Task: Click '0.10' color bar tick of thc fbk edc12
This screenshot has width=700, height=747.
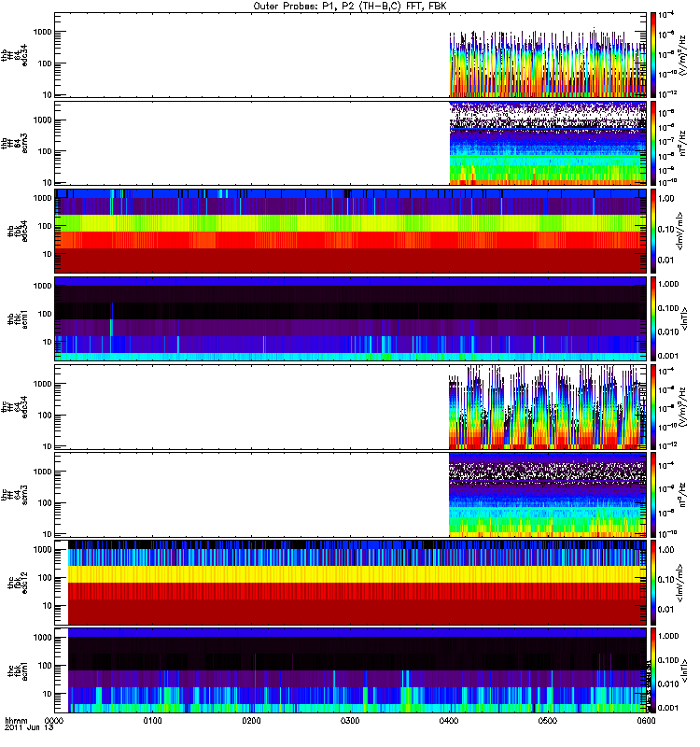Action: click(666, 580)
